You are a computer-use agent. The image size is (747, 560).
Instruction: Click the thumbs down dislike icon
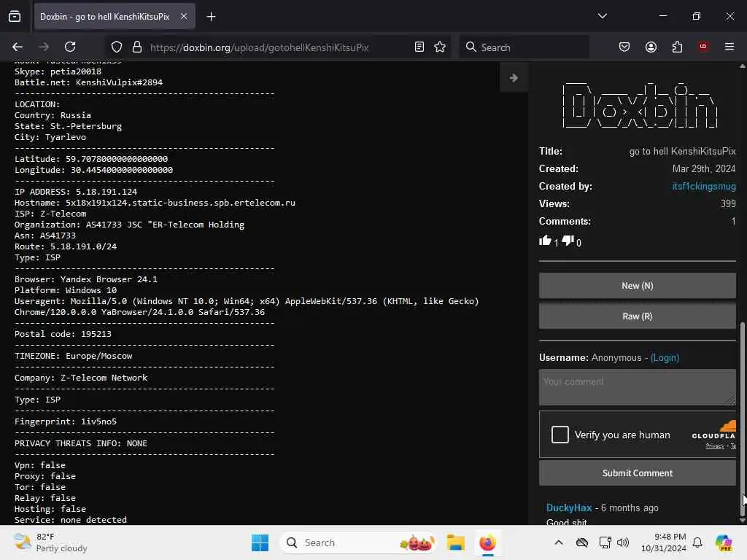pyautogui.click(x=568, y=241)
